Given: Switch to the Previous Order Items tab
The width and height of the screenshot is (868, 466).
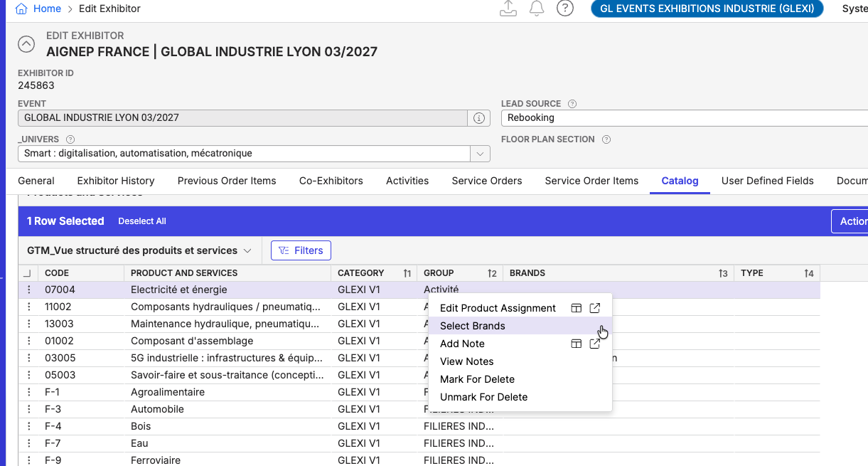Looking at the screenshot, I should point(227,181).
